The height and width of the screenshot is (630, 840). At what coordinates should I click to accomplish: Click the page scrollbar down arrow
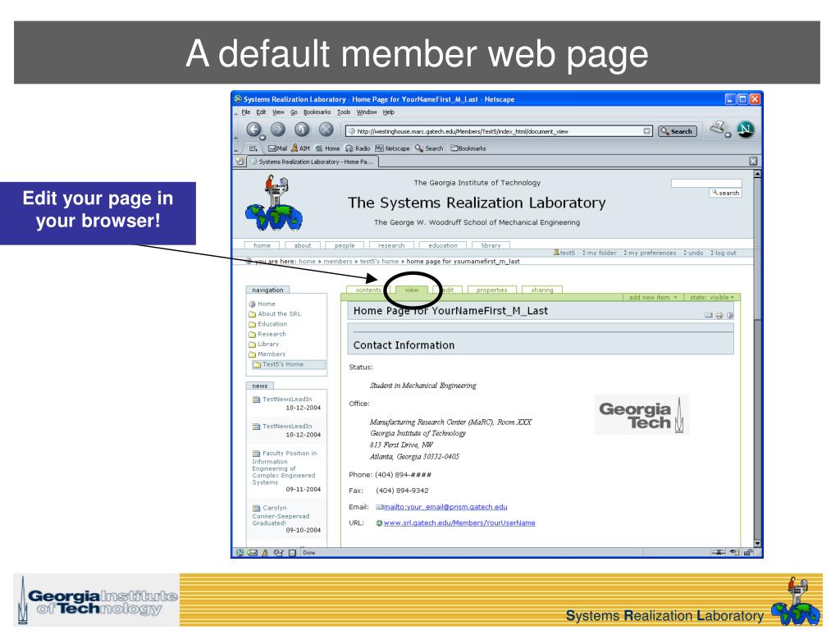[x=757, y=543]
